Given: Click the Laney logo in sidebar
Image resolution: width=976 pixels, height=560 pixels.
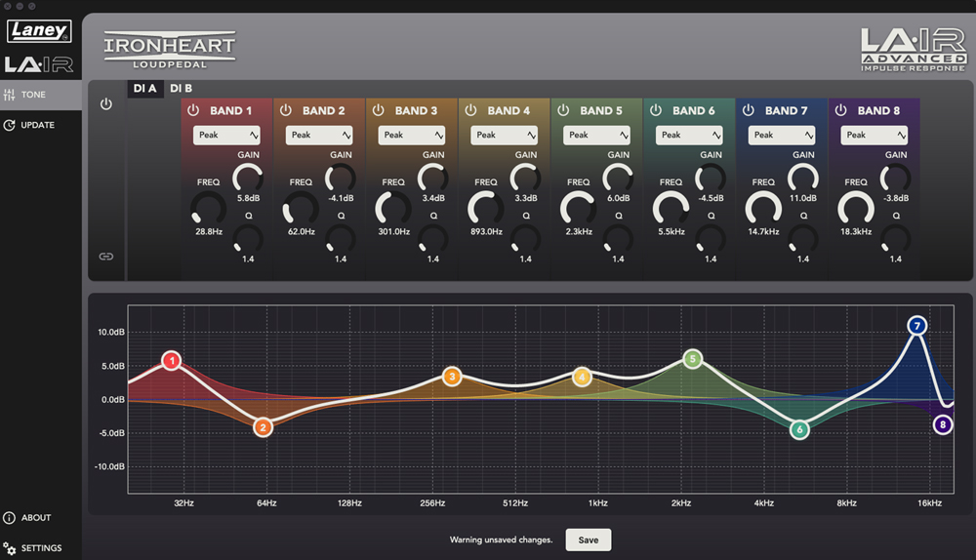Looking at the screenshot, I should [39, 30].
